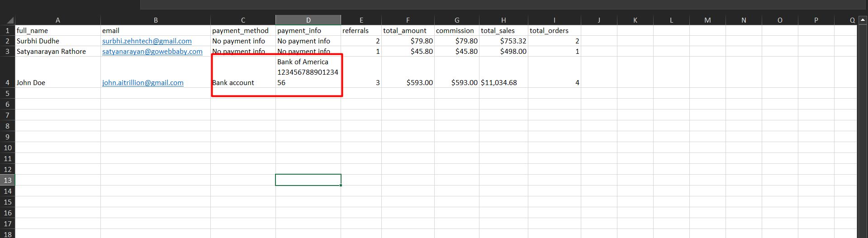
Task: Open the surbhi.zehntech@gmail.com email link
Action: pyautogui.click(x=147, y=41)
